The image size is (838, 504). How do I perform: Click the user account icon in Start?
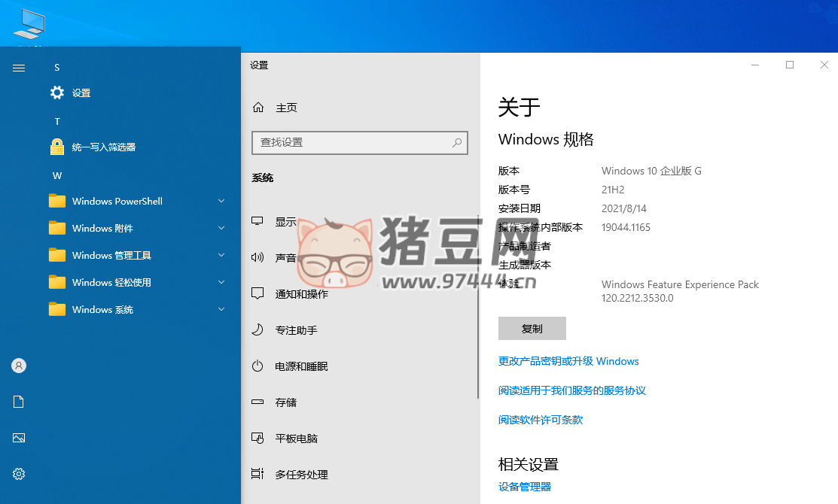coord(19,366)
